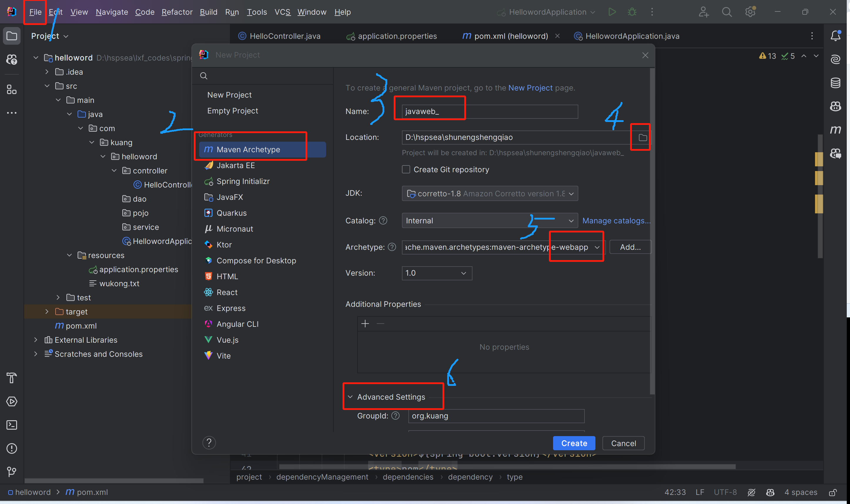
Task: Open the Maven tool window
Action: click(835, 130)
